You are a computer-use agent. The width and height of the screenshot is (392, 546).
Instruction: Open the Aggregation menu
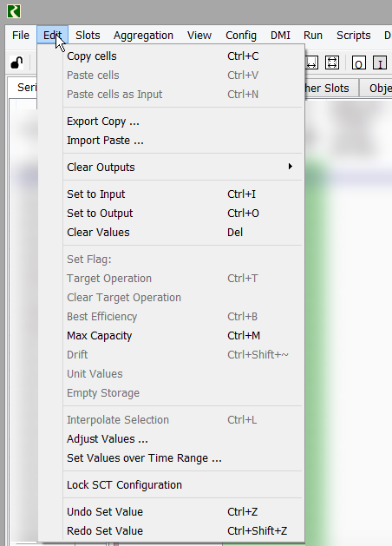pyautogui.click(x=143, y=36)
